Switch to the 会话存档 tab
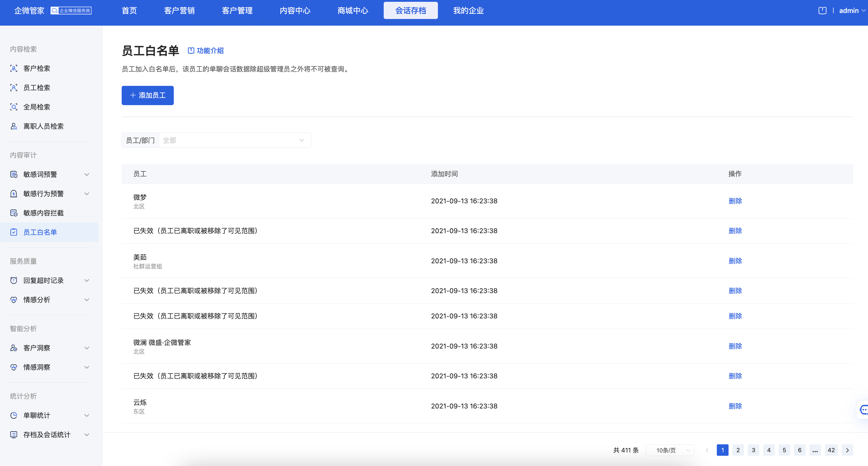The height and width of the screenshot is (466, 868). [x=411, y=11]
